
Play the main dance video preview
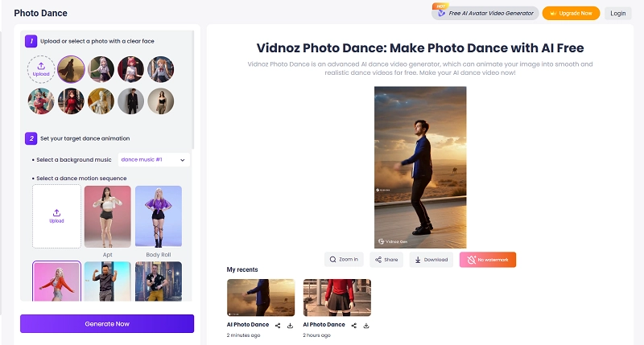pyautogui.click(x=420, y=167)
